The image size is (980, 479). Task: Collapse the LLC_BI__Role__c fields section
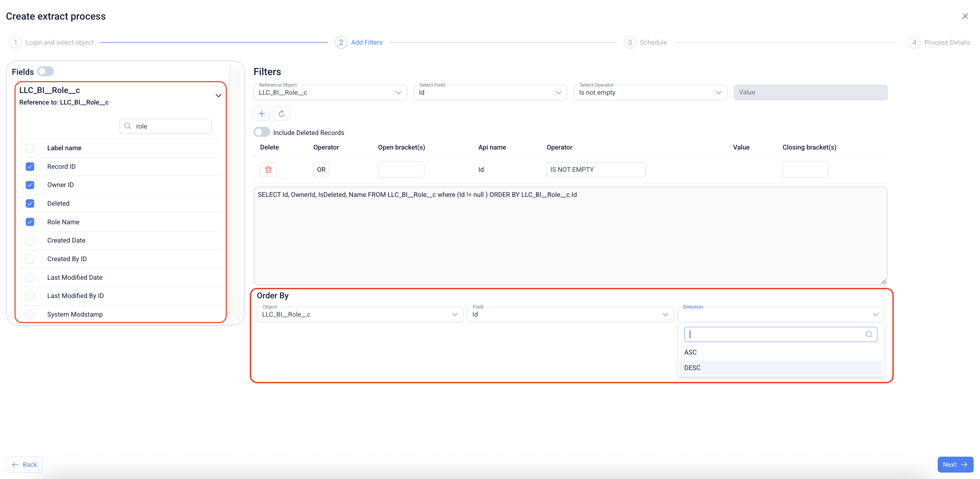click(x=218, y=96)
